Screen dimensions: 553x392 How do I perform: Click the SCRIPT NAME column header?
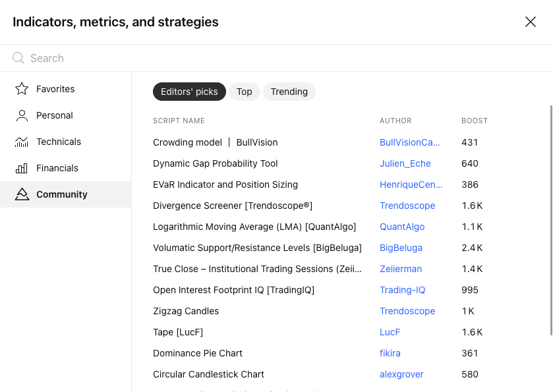click(x=179, y=121)
